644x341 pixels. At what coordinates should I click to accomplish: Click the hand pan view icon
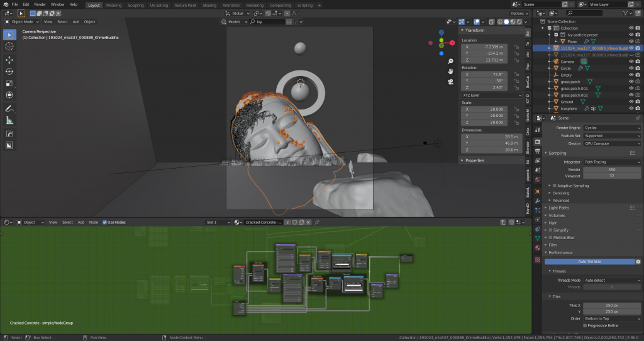coord(451,72)
